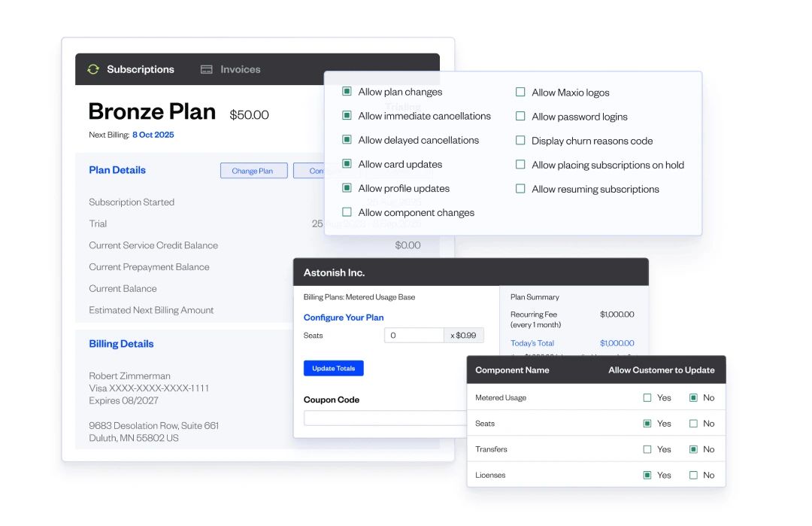Disable Allow immediate cancellations

click(x=347, y=115)
